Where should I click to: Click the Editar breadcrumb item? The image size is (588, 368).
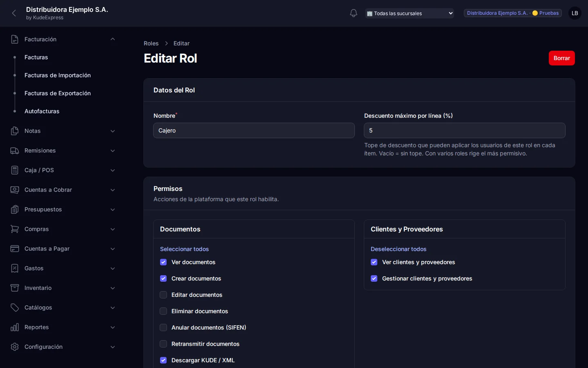pos(181,43)
